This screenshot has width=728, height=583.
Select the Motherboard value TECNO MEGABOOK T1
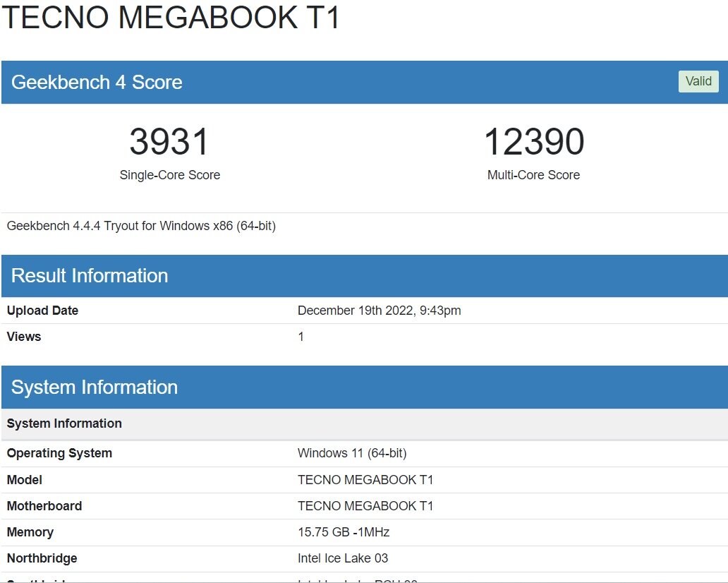[365, 506]
